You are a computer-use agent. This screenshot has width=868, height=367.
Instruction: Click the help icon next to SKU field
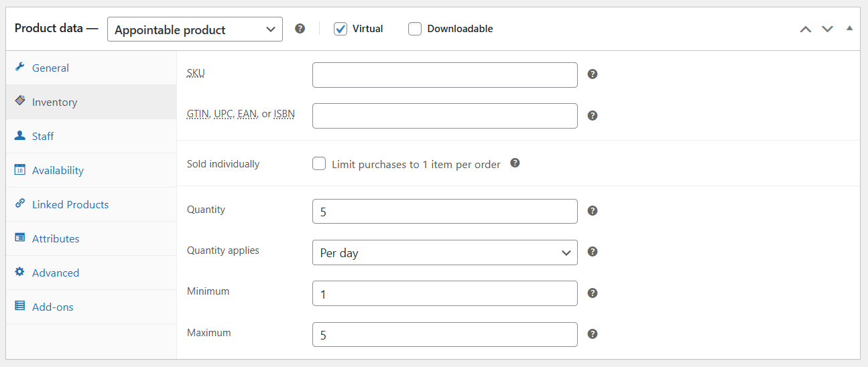[593, 74]
